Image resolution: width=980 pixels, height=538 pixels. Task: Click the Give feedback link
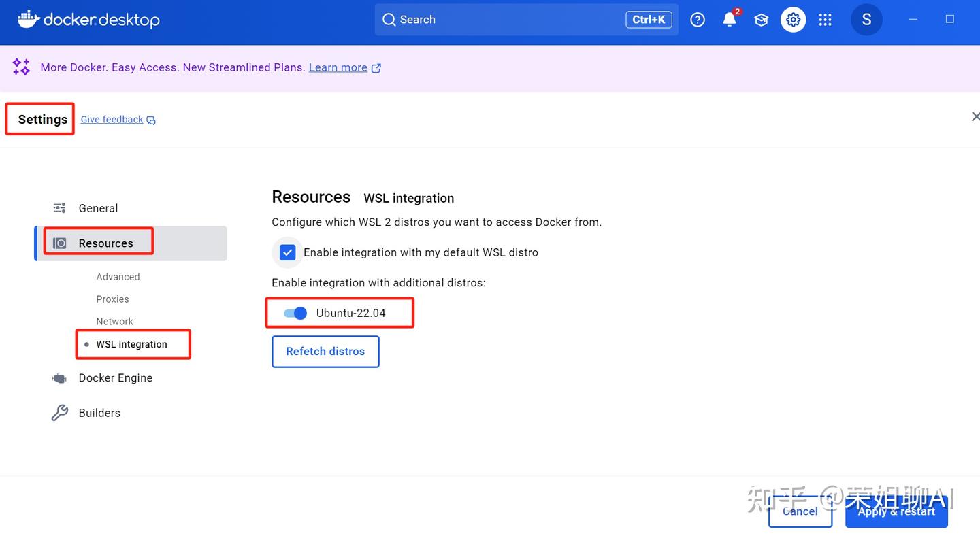(x=112, y=120)
